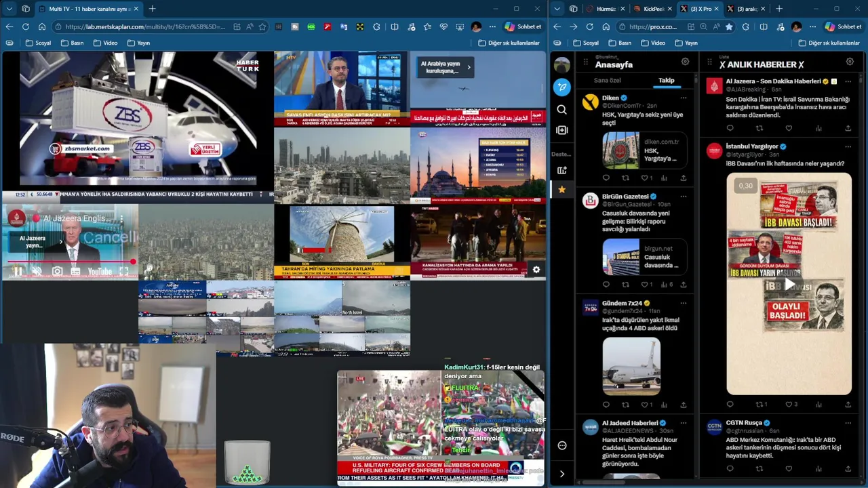The height and width of the screenshot is (488, 868).
Task: Open Anasayfa column settings gear
Action: pos(685,62)
